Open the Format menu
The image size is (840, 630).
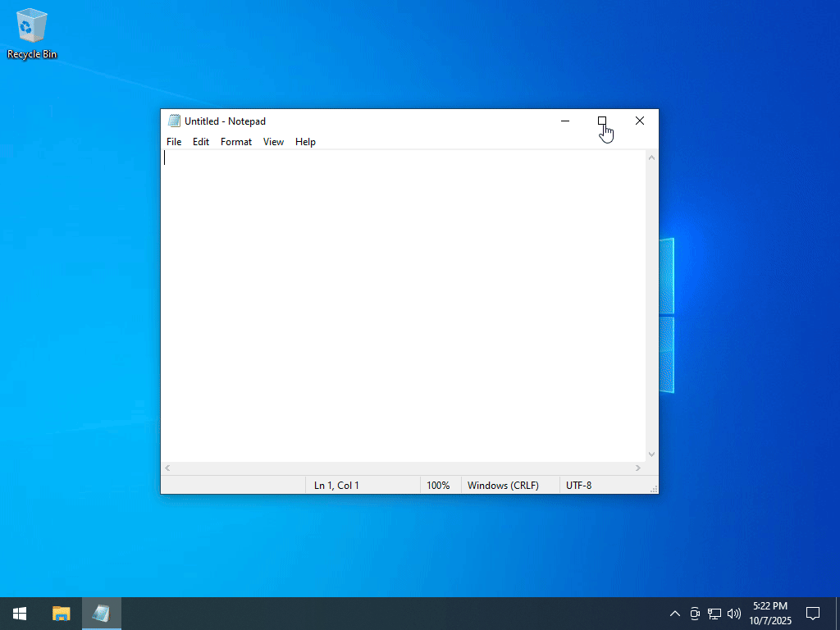click(x=236, y=142)
